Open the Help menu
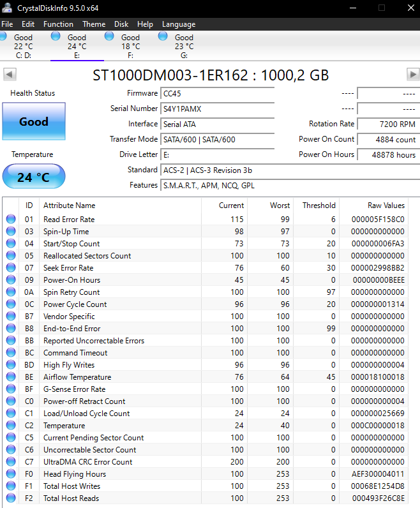Viewport: 420px width, 508px height. 145,24
